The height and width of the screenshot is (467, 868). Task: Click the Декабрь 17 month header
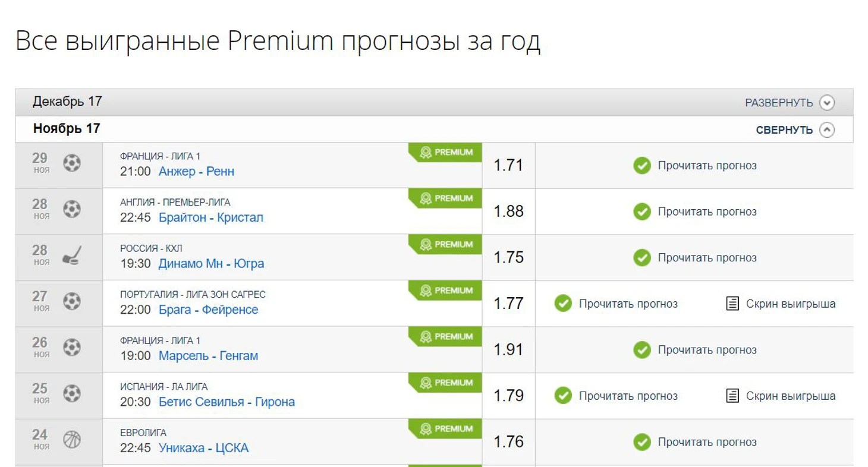(67, 102)
